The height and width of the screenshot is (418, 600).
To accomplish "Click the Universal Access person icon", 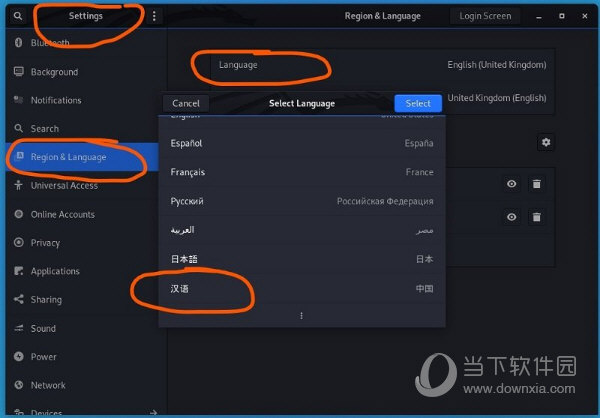I will click(18, 185).
